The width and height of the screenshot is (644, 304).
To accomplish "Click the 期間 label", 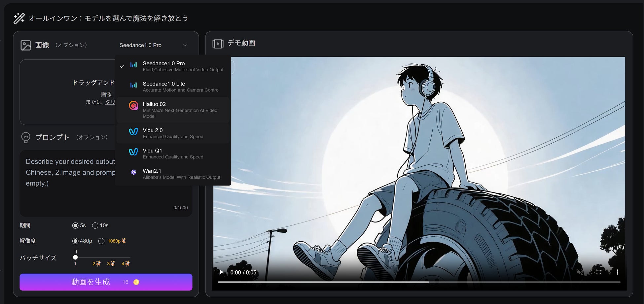I will point(25,225).
